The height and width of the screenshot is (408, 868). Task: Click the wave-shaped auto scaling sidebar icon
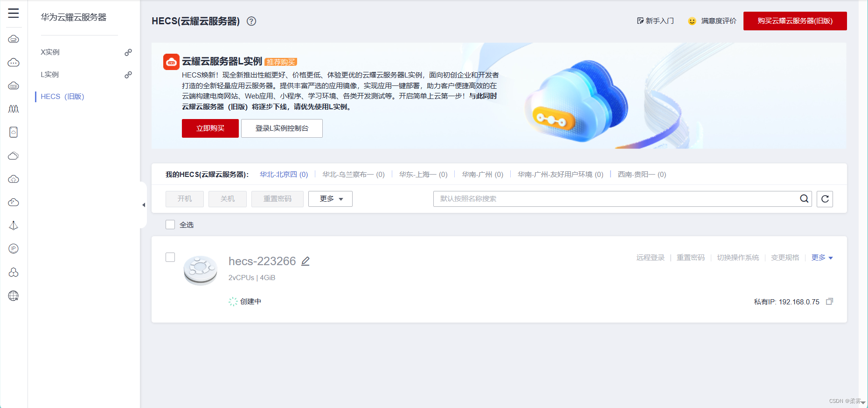point(14,109)
